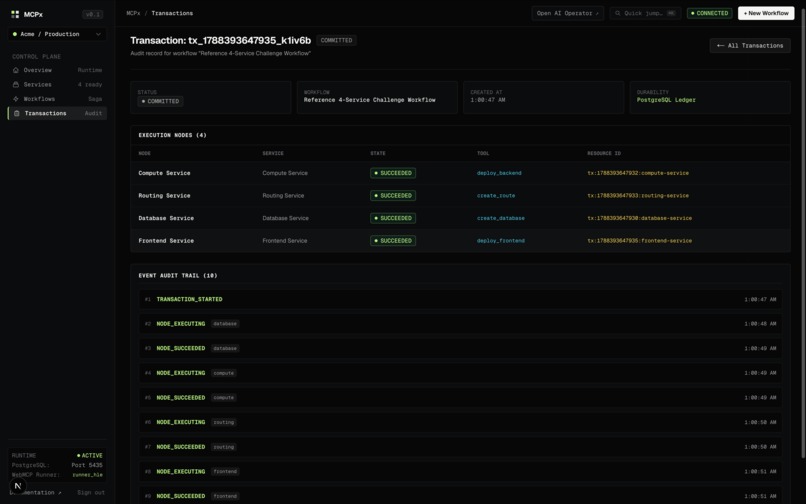Click the MCPx breadcrumb link
Viewport: 806px width, 504px height.
[133, 13]
